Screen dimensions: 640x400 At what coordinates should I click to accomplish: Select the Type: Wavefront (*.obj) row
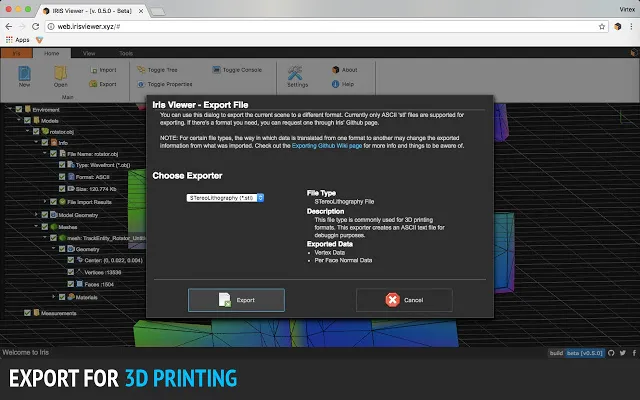click(x=103, y=165)
